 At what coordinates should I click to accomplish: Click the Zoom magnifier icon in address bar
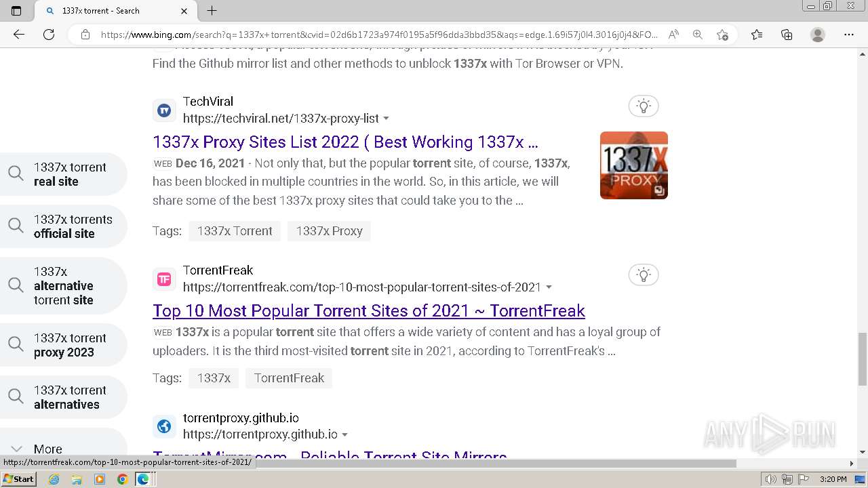[697, 35]
